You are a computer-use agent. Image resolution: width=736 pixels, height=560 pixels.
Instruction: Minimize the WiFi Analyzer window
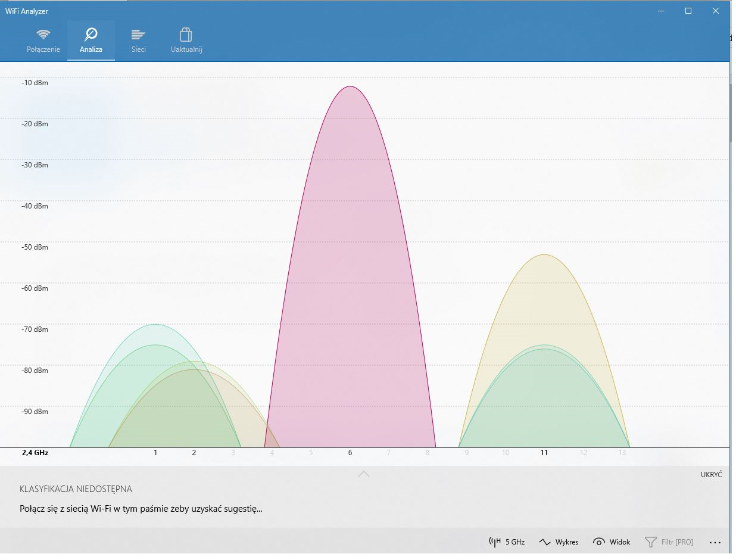tap(661, 11)
